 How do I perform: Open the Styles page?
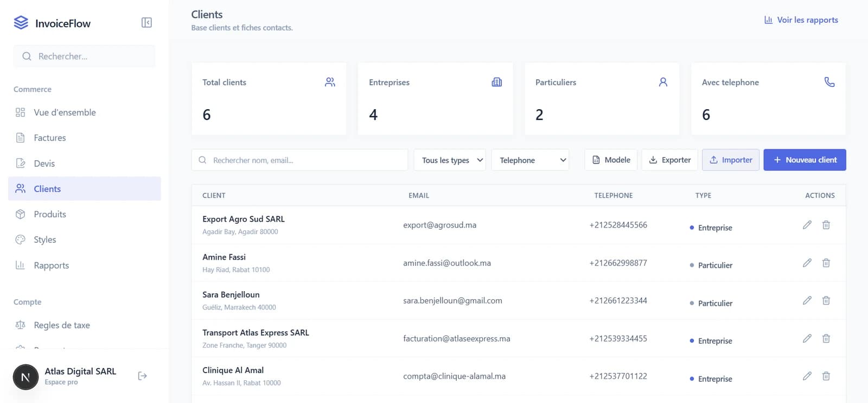[85, 240]
